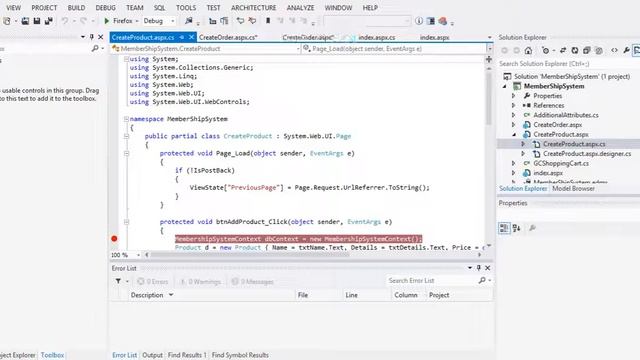Click the Save All toolbar icon
The height and width of the screenshot is (360, 640).
(x=48, y=21)
